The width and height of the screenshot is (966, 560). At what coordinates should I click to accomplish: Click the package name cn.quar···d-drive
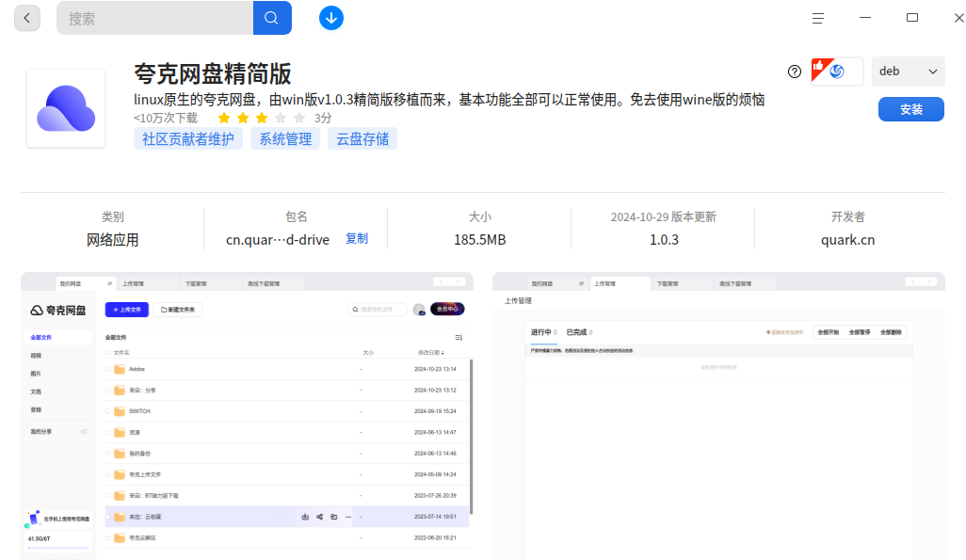(x=278, y=240)
